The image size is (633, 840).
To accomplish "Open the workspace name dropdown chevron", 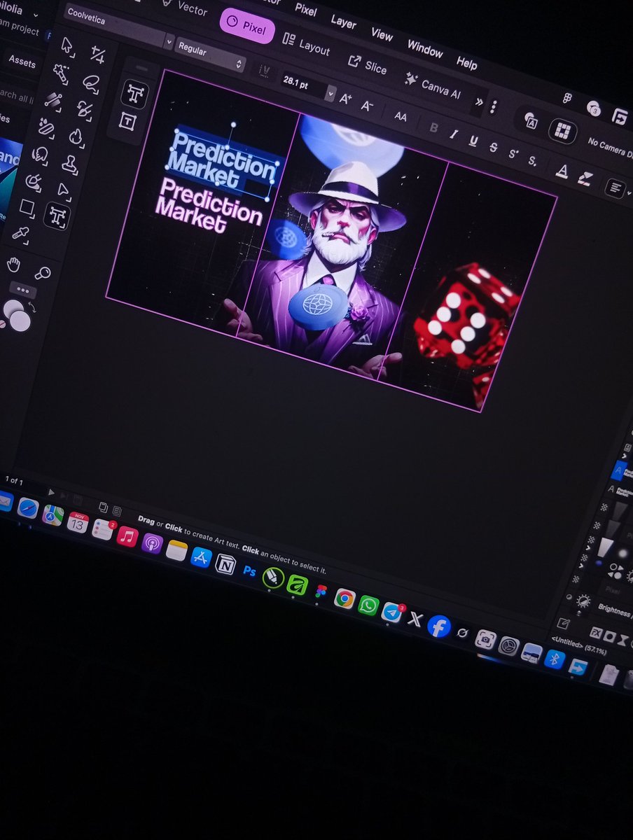I will 36,15.
